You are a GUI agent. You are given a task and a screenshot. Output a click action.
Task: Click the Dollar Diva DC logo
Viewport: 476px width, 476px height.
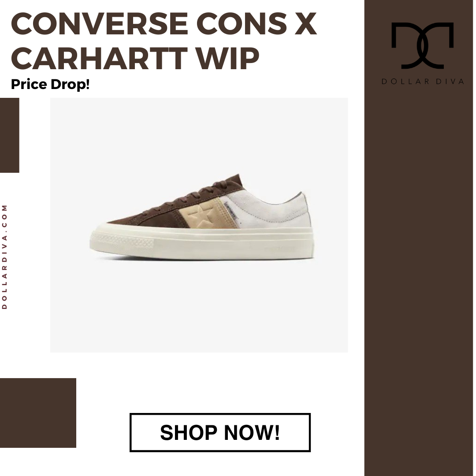[x=422, y=45]
